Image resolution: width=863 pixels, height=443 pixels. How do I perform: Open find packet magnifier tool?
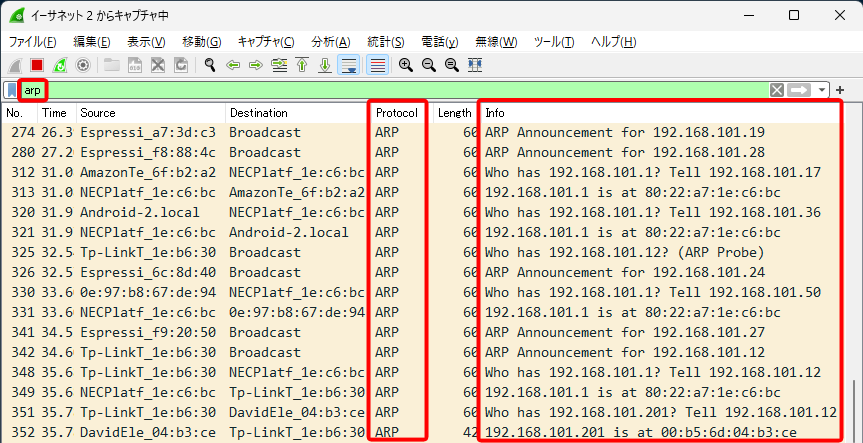point(210,65)
